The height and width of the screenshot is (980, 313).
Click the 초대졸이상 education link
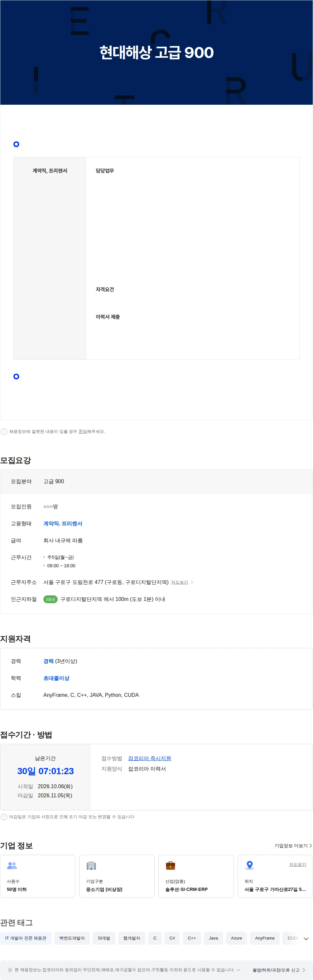coord(56,678)
